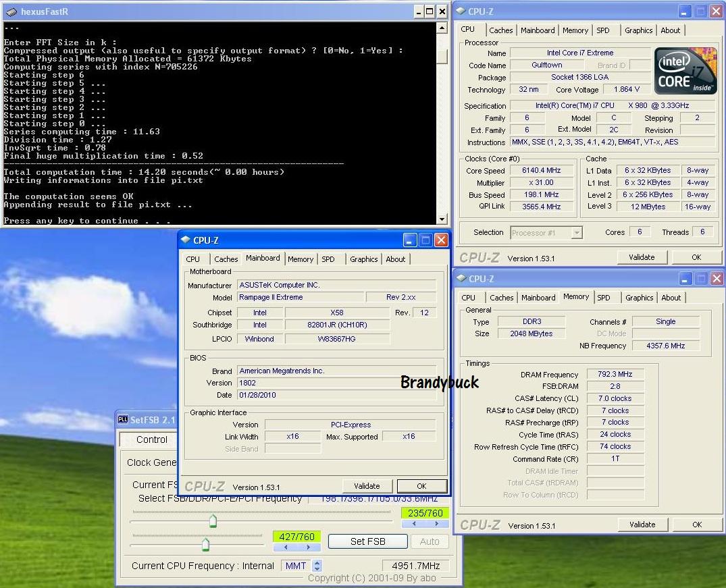Select About tab in Memory CPU-Z window
Screen dimensions: 726x588
[671, 298]
